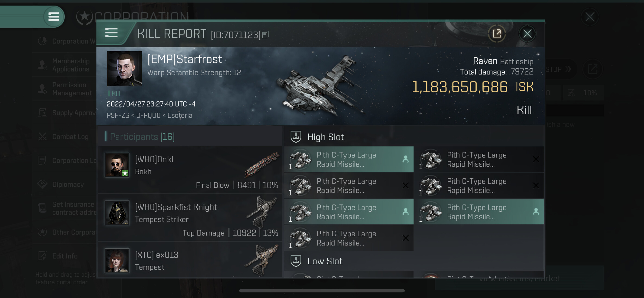
Task: Open Onkl's pilot portrait
Action: 117,165
